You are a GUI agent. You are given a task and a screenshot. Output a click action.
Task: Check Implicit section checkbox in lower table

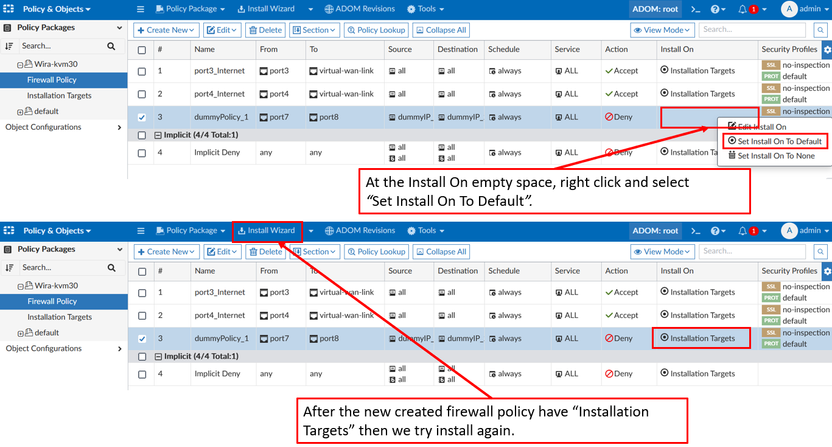tap(142, 357)
